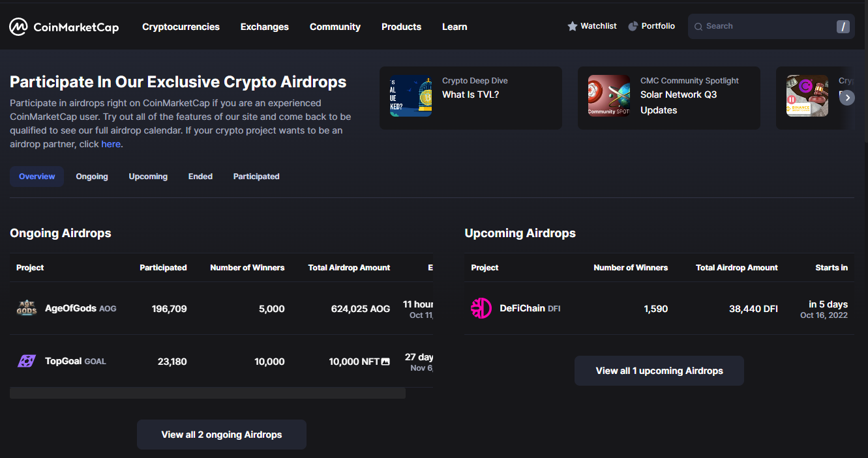
Task: Click the AgeOfGods project logo
Action: click(x=27, y=308)
